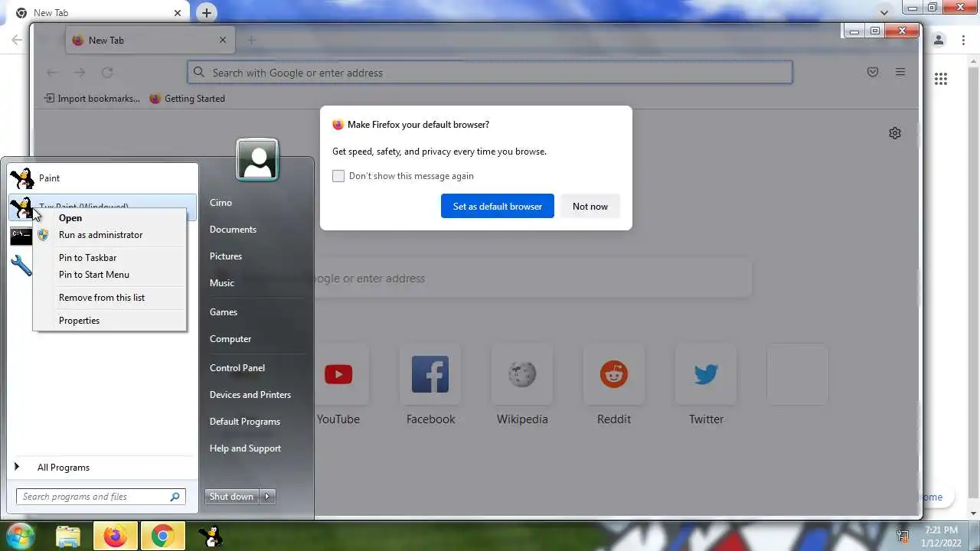This screenshot has width=980, height=551.
Task: Close the Chrome New Tab tab
Action: 178,13
